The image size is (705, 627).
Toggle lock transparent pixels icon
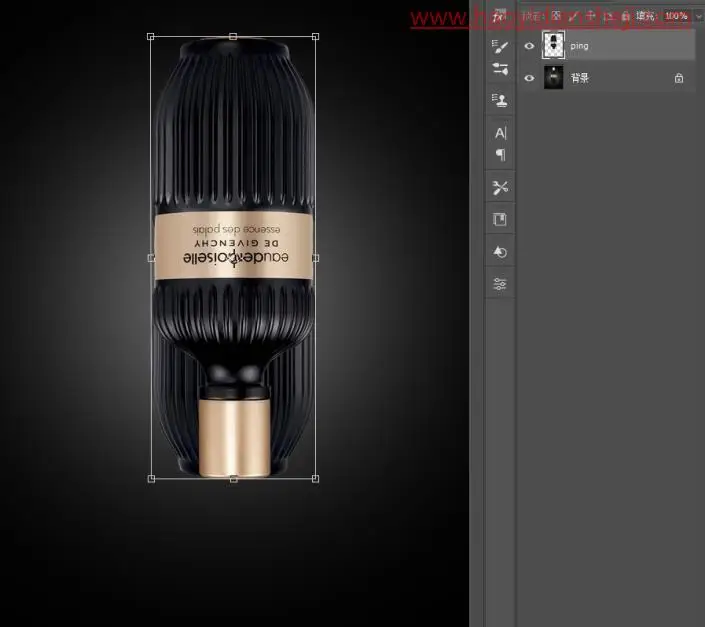tap(556, 16)
